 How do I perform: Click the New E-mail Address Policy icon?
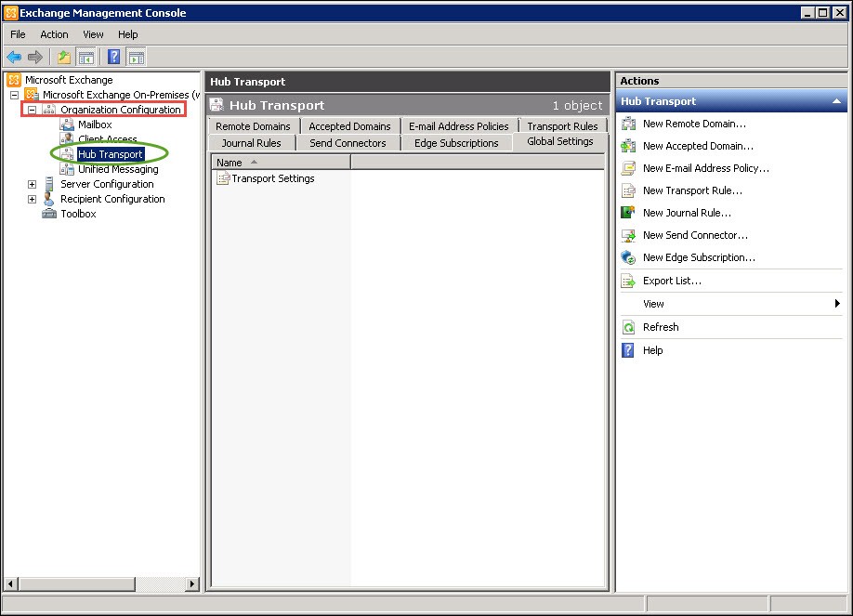pos(628,168)
